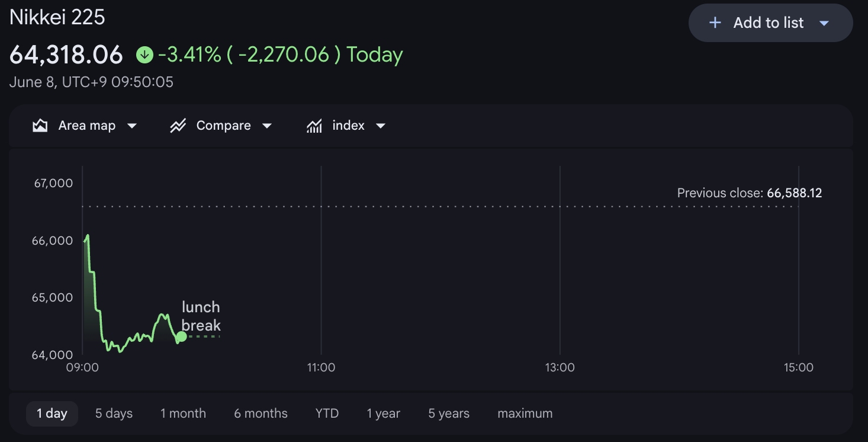
Task: Click the current price marker dot on chart
Action: point(181,337)
